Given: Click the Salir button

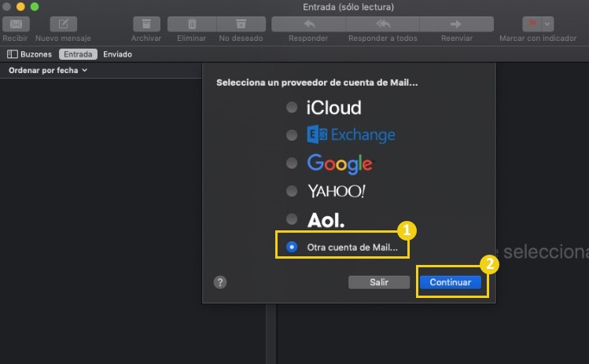Looking at the screenshot, I should pos(379,282).
